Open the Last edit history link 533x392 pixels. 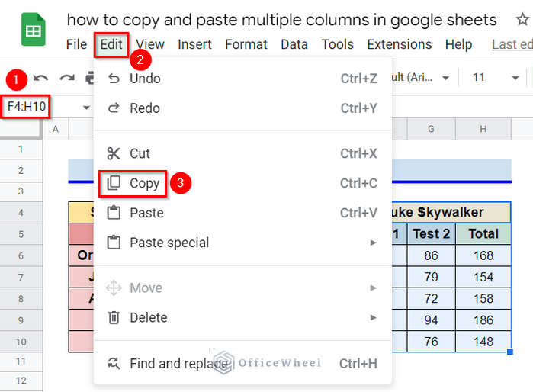512,45
